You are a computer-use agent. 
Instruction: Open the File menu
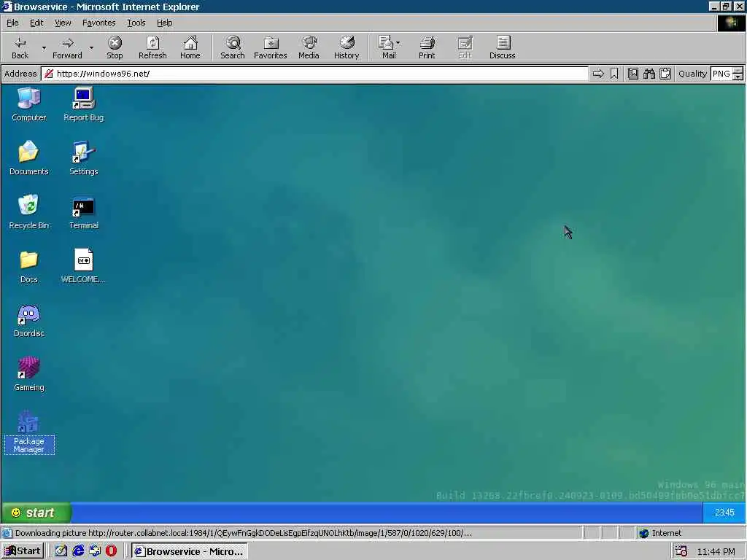(12, 23)
